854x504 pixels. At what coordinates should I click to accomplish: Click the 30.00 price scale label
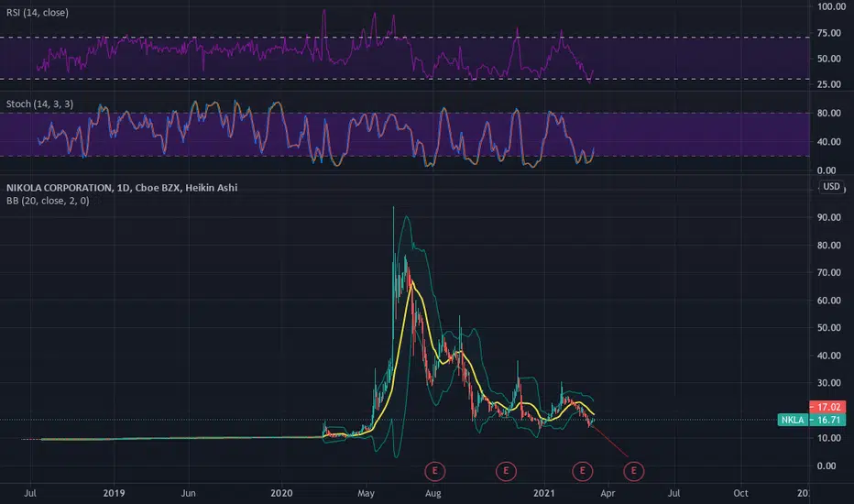(x=829, y=383)
